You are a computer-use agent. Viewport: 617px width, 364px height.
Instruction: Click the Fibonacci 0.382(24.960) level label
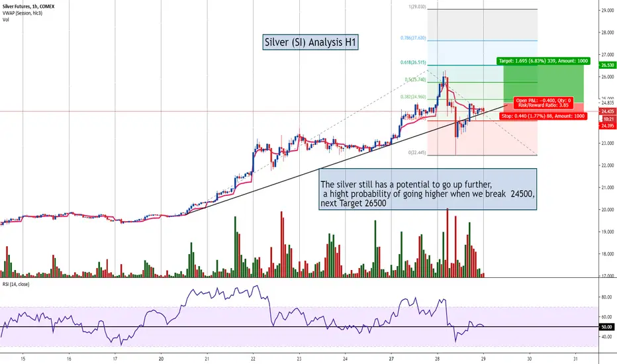click(413, 97)
